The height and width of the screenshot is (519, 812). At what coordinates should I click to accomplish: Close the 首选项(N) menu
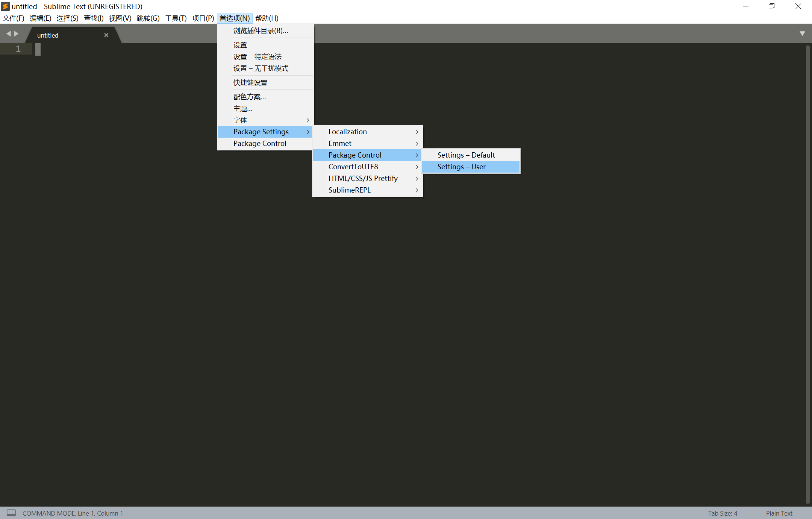(235, 18)
